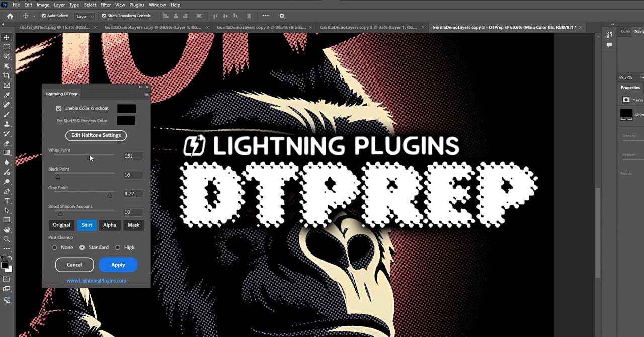
Task: Expand the Move tool preset picker arrow
Action: (34, 17)
